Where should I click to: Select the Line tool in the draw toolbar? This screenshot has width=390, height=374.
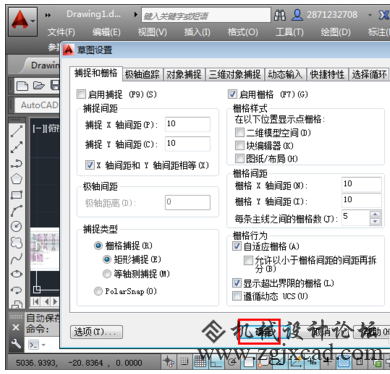[x=17, y=131]
